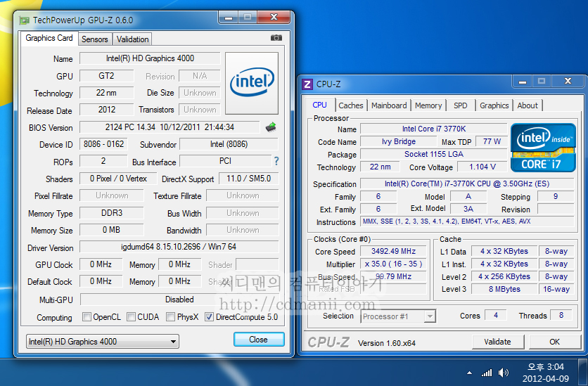Open the Intel(R) HD Graphics 4000 device dropdown
Viewport: 588px width, 386px height.
tap(103, 342)
